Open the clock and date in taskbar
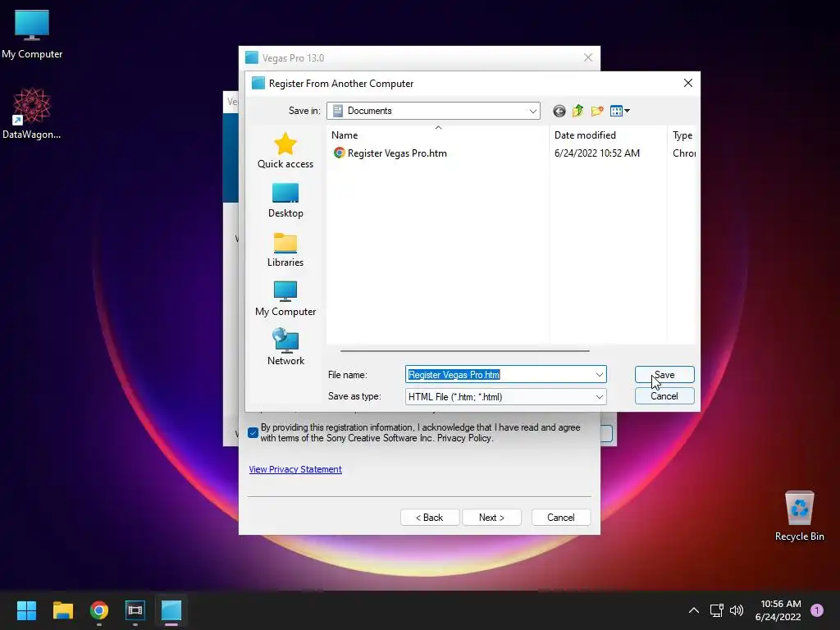 pos(778,610)
